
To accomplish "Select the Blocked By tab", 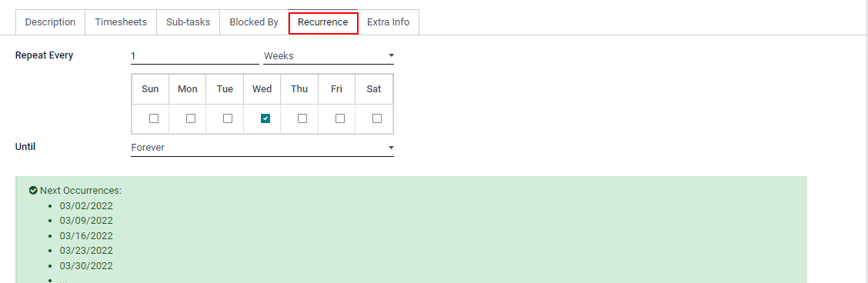I will point(254,22).
